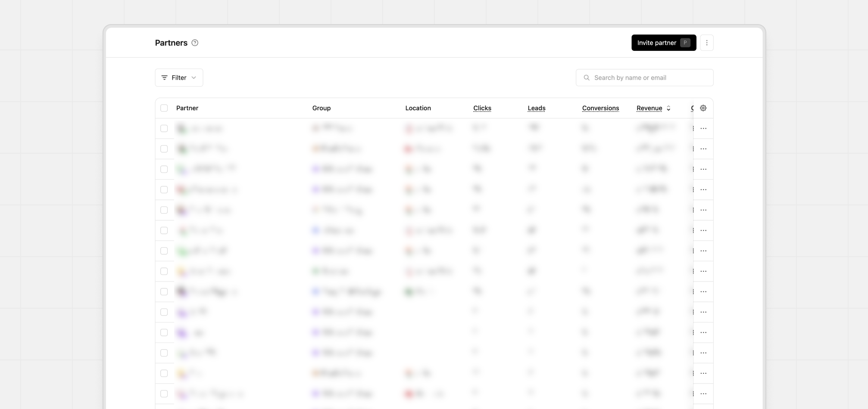Viewport: 868px width, 409px height.
Task: Focus the Search by name or email field
Action: click(x=650, y=77)
